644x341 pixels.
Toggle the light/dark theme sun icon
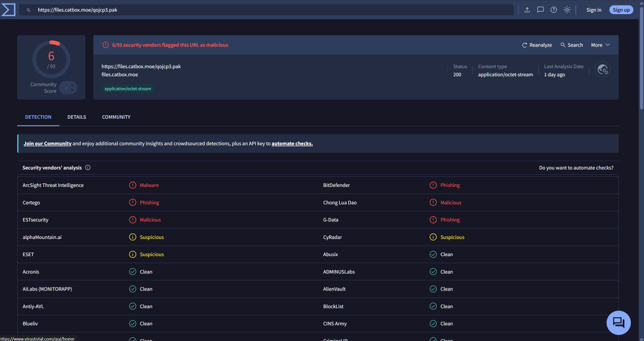[x=567, y=10]
